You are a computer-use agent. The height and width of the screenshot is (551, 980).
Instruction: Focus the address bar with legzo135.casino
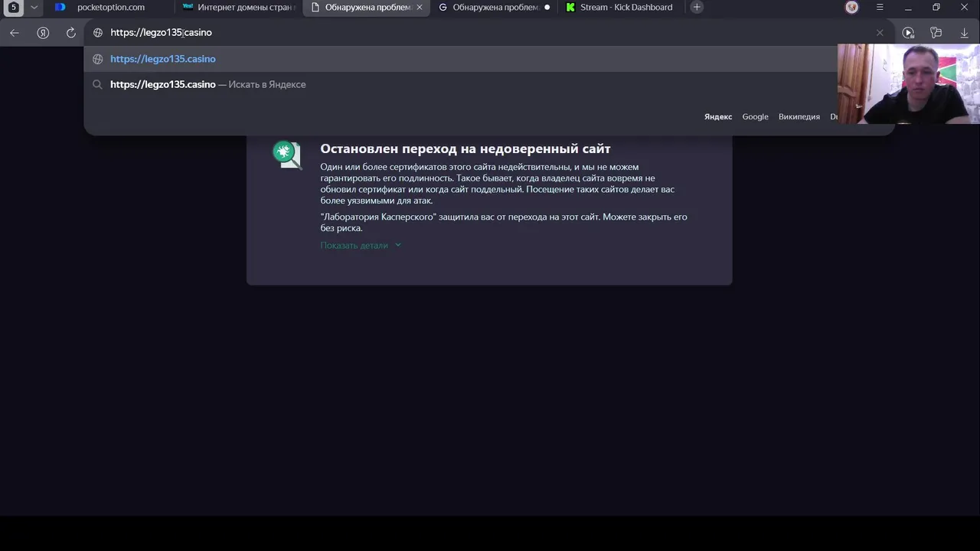[x=490, y=33]
